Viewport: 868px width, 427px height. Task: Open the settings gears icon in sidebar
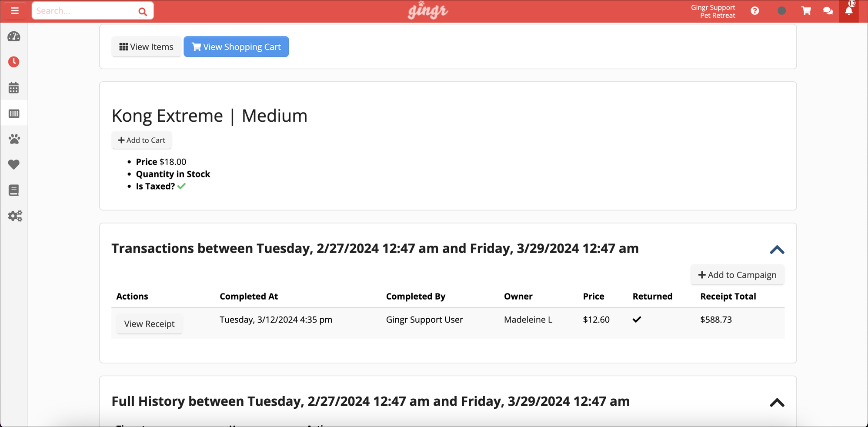click(15, 216)
